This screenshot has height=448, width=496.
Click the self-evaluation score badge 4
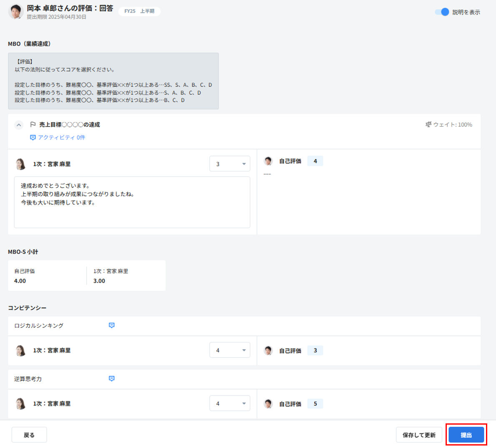[x=315, y=161]
